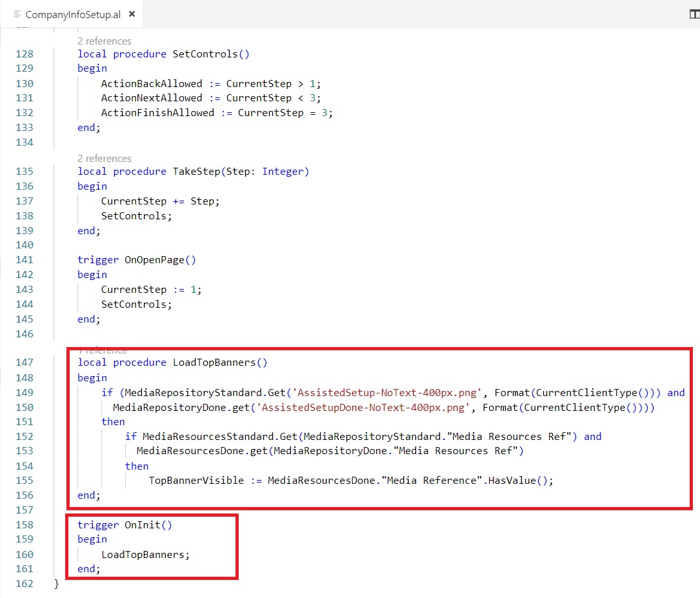Click the split editor icon at top right
Screen dimensions: 700x598
(x=694, y=14)
